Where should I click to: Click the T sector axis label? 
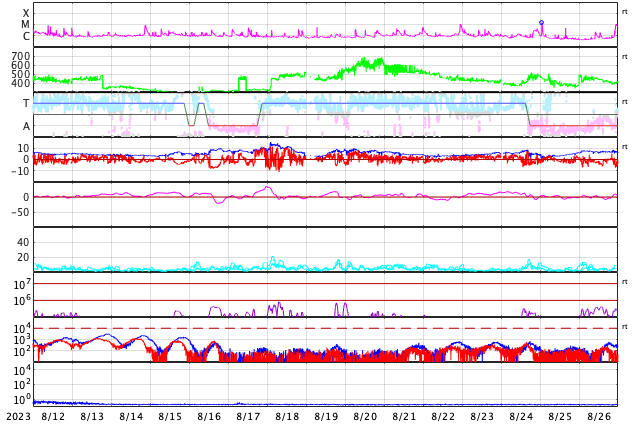click(x=26, y=103)
